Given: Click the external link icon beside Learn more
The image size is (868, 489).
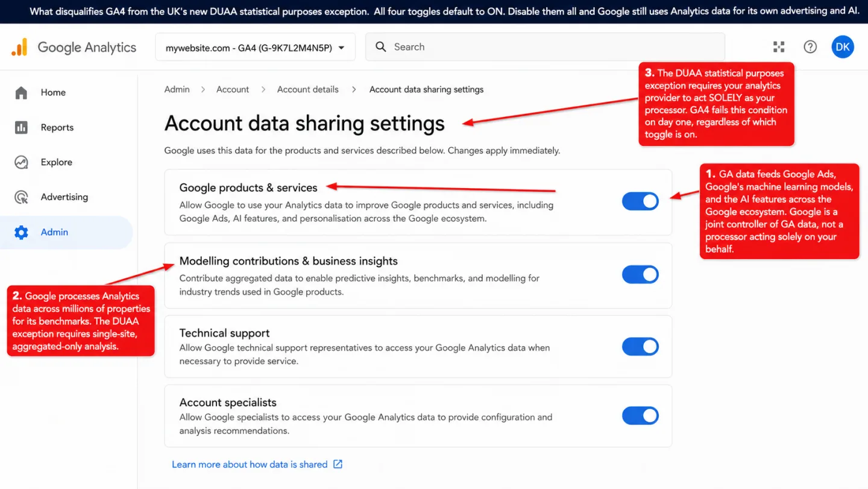Looking at the screenshot, I should click(338, 464).
